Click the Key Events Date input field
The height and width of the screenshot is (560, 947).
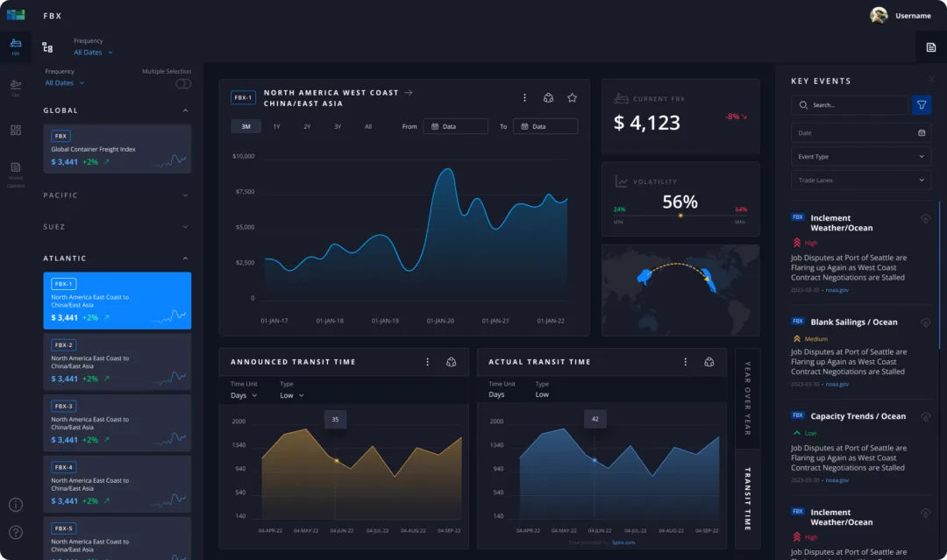(861, 132)
